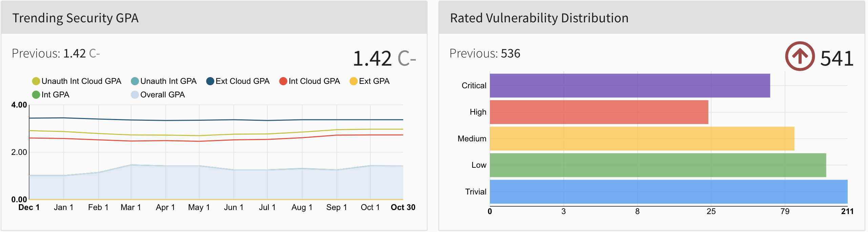Toggle the Ext GPA legend entry

(x=370, y=81)
